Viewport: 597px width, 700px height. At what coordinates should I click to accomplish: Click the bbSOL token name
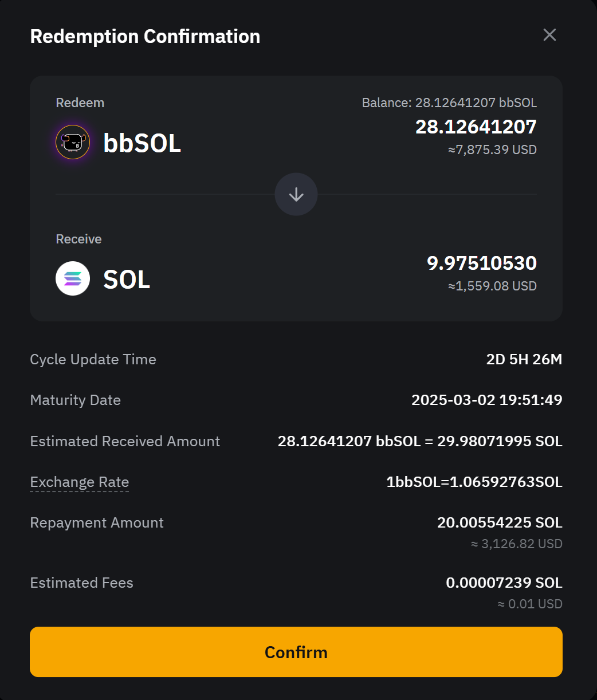click(x=142, y=143)
